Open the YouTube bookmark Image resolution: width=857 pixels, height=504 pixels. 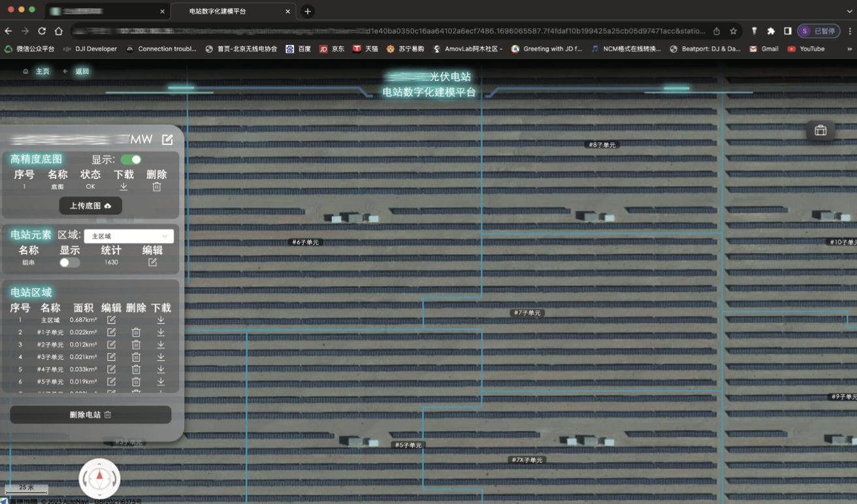click(806, 49)
